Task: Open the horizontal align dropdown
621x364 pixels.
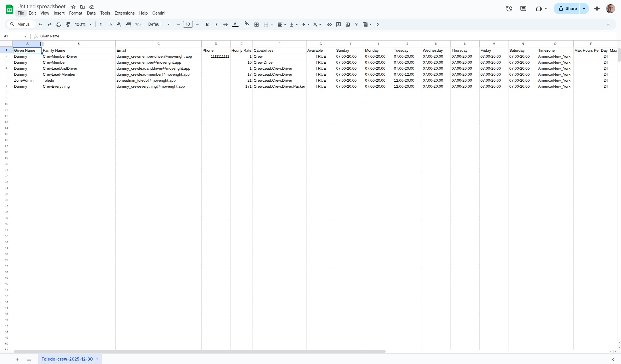Action: (282, 25)
